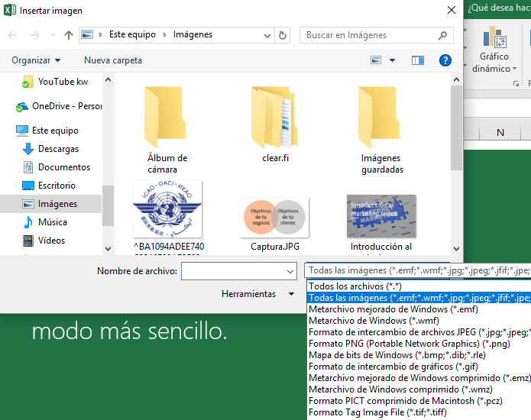The image size is (531, 420).
Task: Change view with the view icon
Action: click(376, 60)
